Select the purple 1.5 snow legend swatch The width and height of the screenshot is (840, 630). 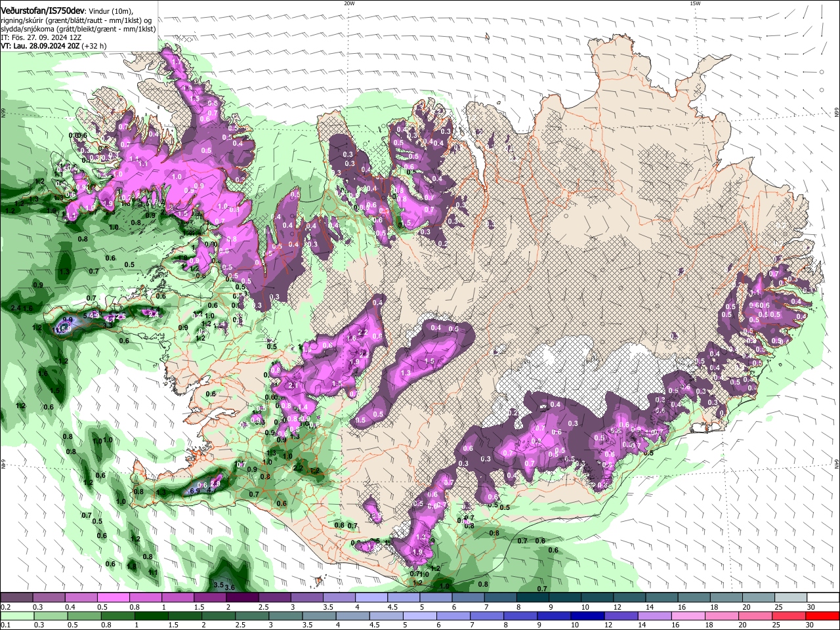coord(211,598)
